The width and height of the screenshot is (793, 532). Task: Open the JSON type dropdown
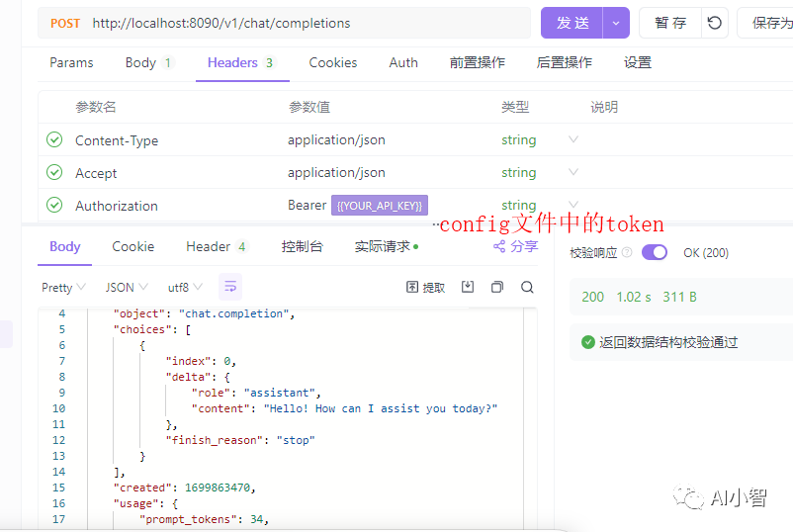pos(127,287)
